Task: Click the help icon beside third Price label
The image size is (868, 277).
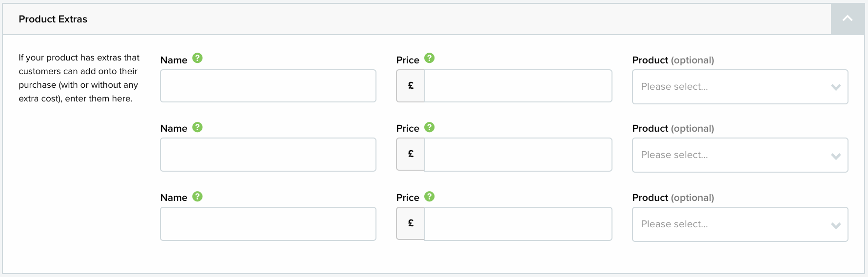Action: click(429, 197)
